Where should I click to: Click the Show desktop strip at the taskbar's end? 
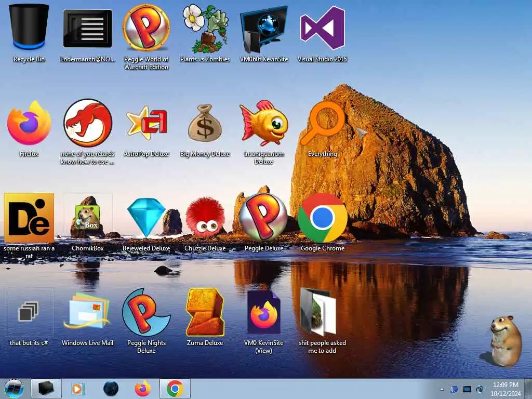tap(528, 389)
